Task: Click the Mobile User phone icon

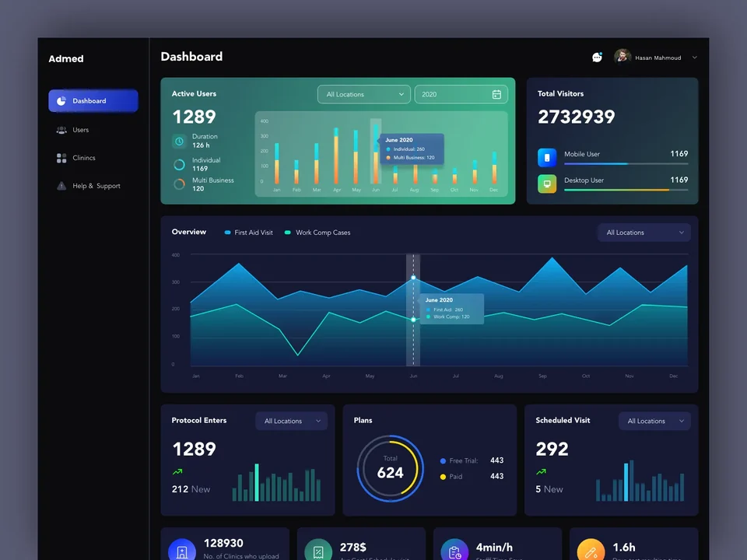Action: (x=547, y=158)
